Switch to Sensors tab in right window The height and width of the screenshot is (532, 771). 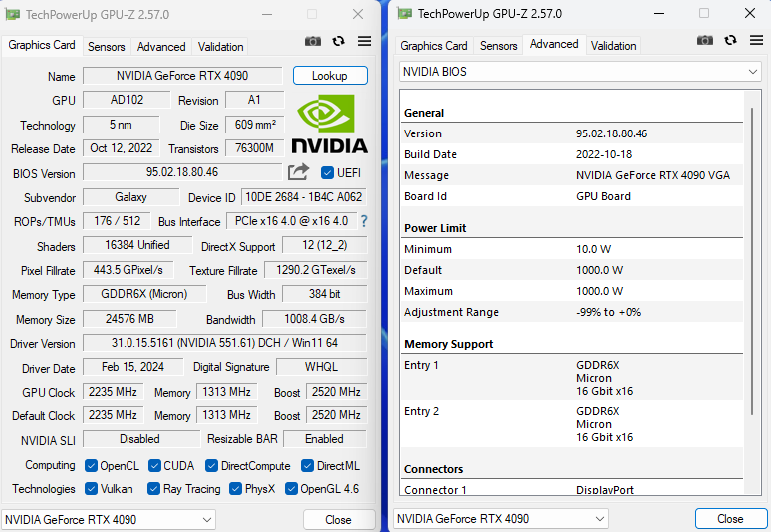pyautogui.click(x=499, y=46)
